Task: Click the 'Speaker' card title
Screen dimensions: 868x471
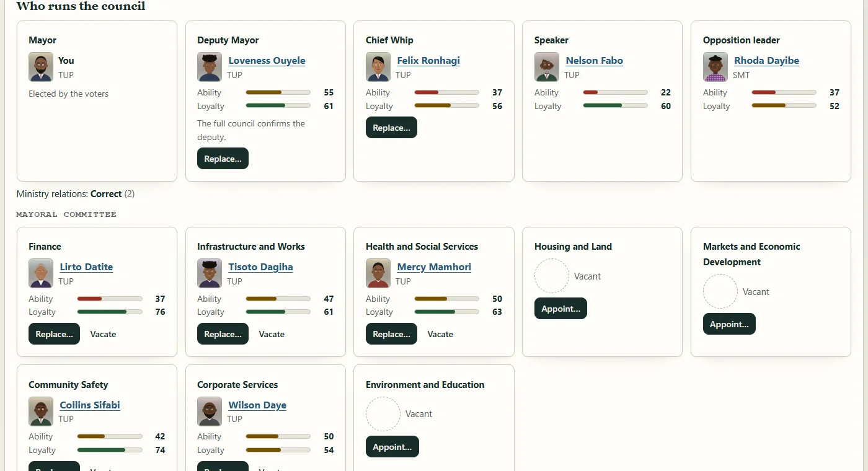Action: click(551, 40)
